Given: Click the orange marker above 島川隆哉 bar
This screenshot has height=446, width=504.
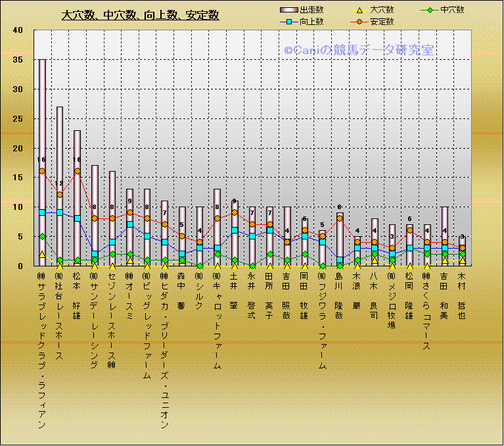Looking at the screenshot, I should tap(340, 218).
